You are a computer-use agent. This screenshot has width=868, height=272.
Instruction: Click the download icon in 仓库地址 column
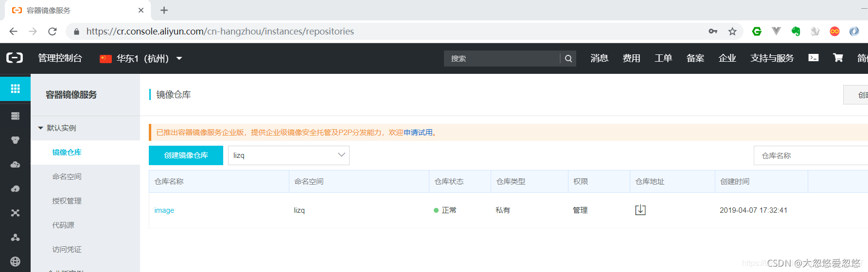pyautogui.click(x=640, y=210)
